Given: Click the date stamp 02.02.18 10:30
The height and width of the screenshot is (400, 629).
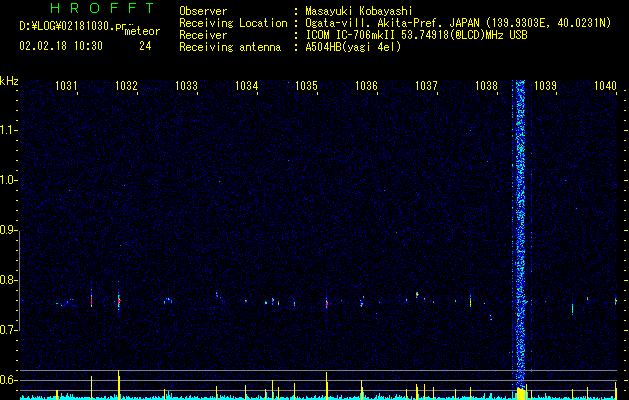Looking at the screenshot, I should click(x=61, y=46).
